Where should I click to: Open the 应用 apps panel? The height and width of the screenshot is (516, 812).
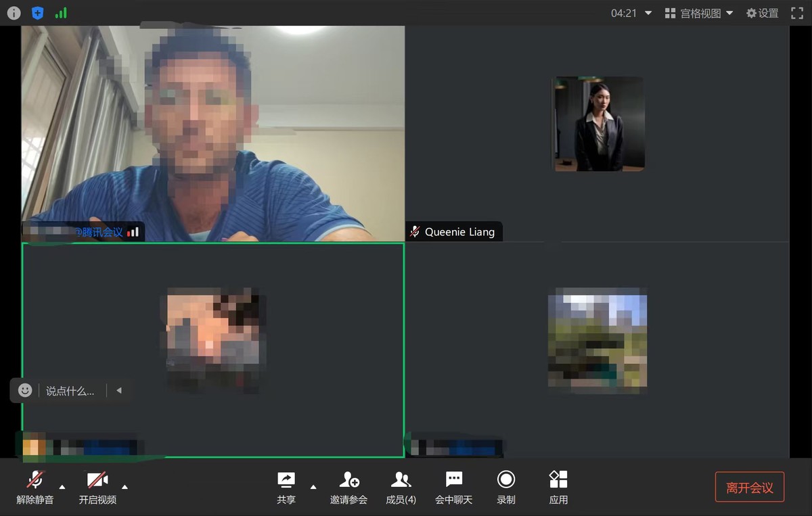558,487
